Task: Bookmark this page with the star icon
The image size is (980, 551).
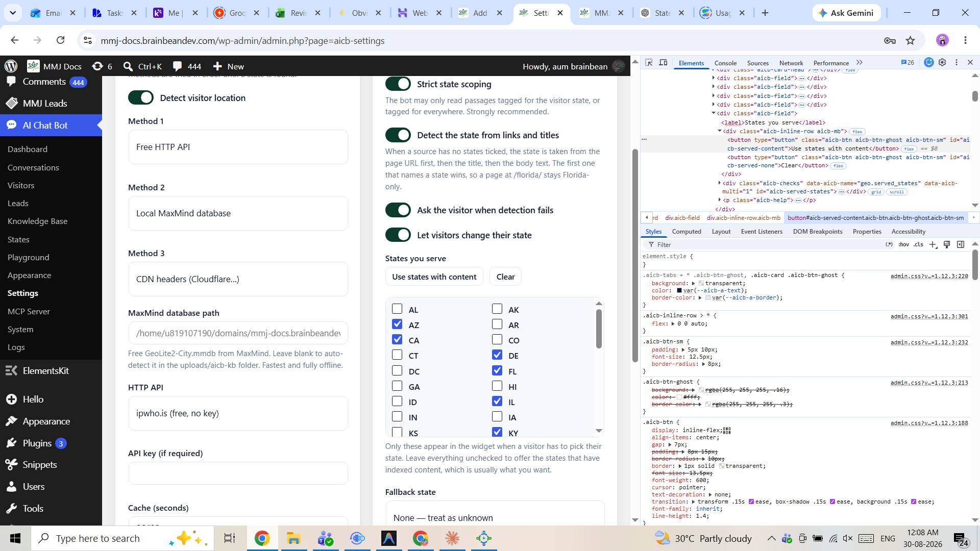Action: (911, 41)
